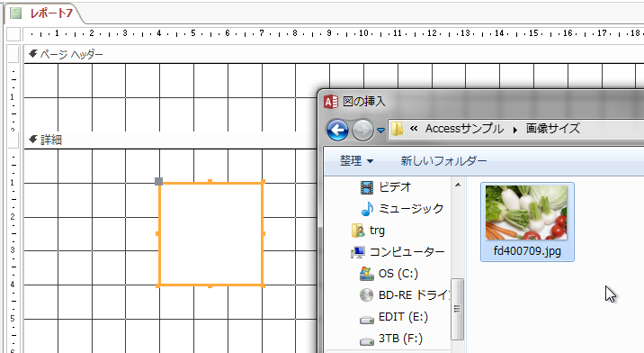Click the grayed forward arrow button
The height and width of the screenshot is (353, 644).
click(x=362, y=130)
